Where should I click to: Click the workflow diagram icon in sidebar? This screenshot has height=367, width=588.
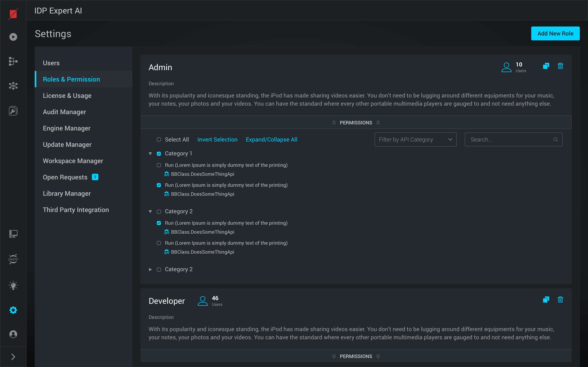(13, 61)
